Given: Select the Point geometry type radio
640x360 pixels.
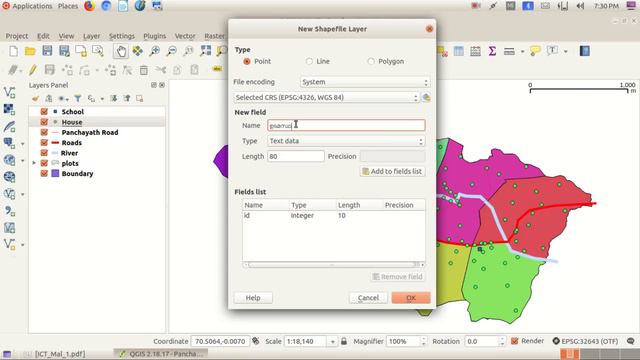Looking at the screenshot, I should [247, 61].
